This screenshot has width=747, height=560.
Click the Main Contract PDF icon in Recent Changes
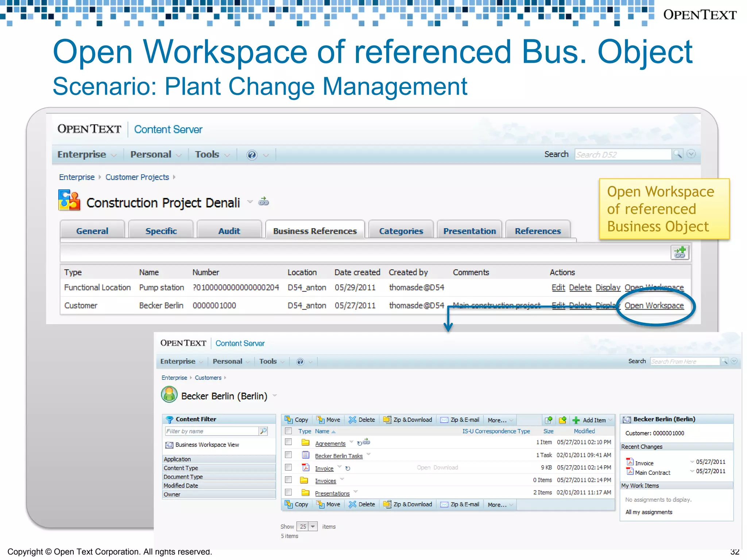coord(630,471)
